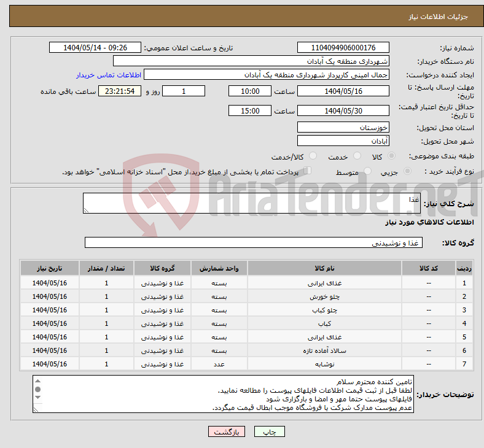Open the اطلاعات تماس خریدار link
The image size is (484, 448).
109,75
